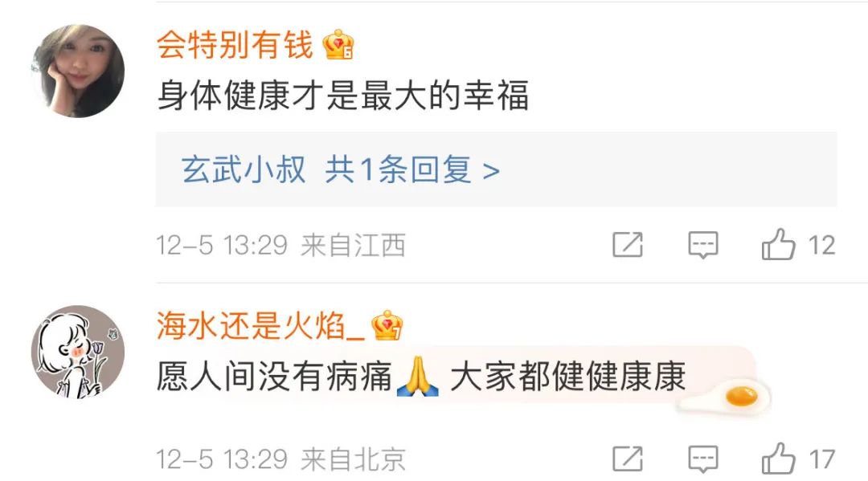Open the cartoon avatar of 海水还是火焰_
868x481 pixels.
[x=78, y=352]
